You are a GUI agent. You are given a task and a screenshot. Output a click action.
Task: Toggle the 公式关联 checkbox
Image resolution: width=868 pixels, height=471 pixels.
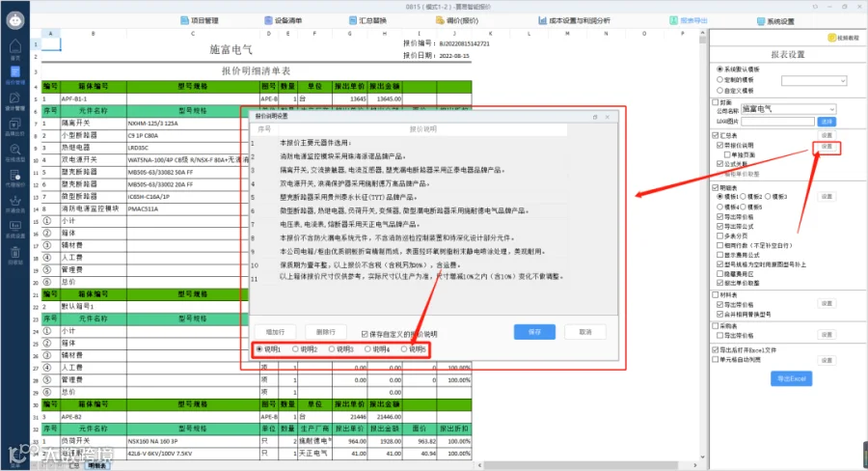[719, 164]
